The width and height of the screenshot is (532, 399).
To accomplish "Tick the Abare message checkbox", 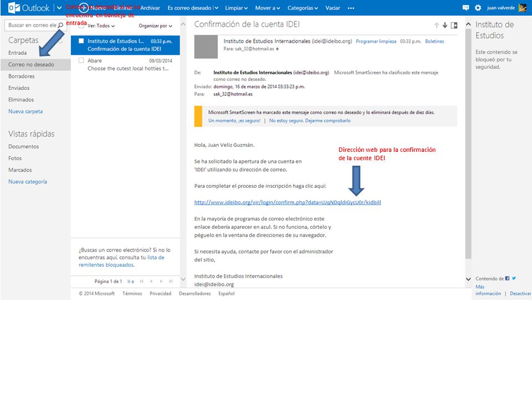I will [x=81, y=60].
